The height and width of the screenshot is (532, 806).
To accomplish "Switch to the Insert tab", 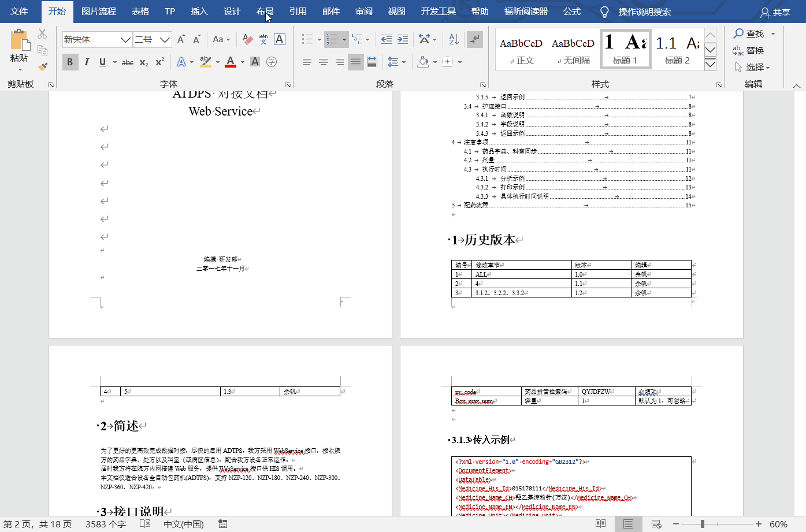I will tap(199, 11).
